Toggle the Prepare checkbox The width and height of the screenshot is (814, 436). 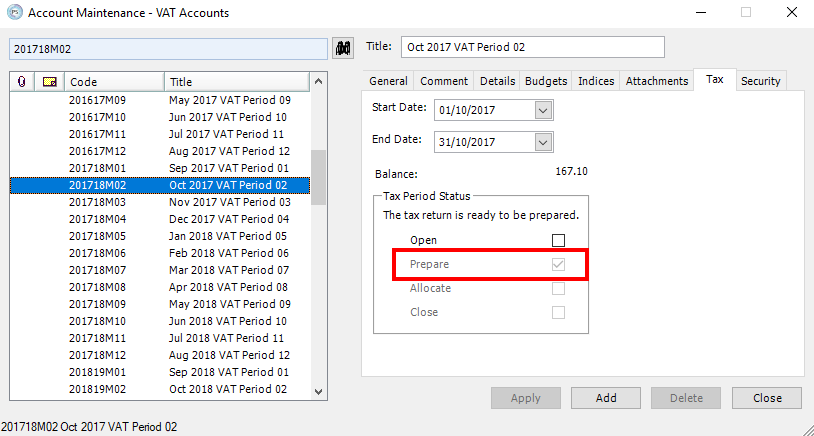558,265
